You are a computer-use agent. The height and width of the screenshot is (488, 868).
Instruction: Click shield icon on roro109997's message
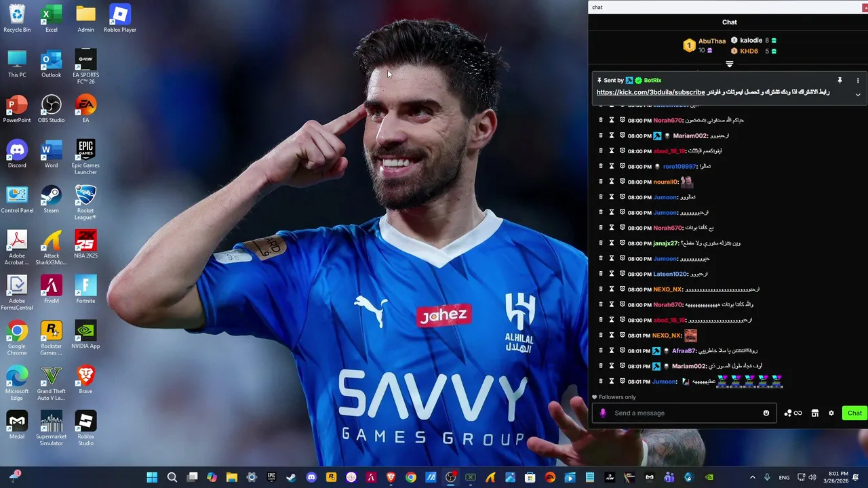pyautogui.click(x=623, y=166)
